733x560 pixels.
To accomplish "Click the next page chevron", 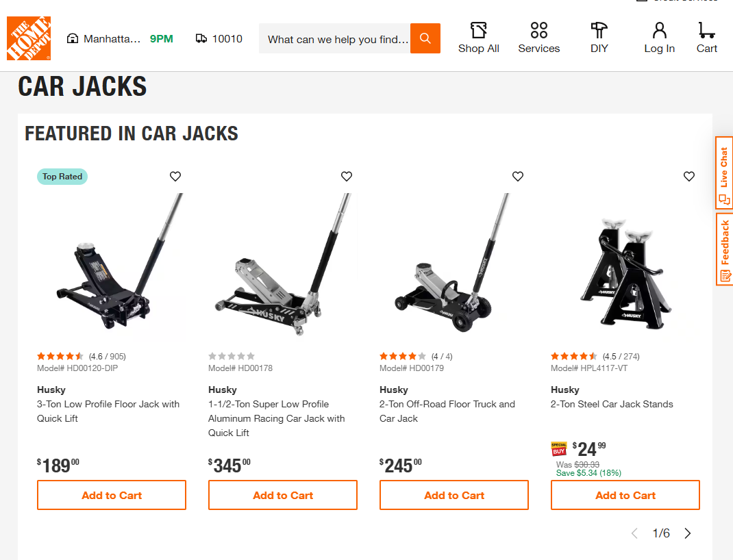I will (x=687, y=533).
